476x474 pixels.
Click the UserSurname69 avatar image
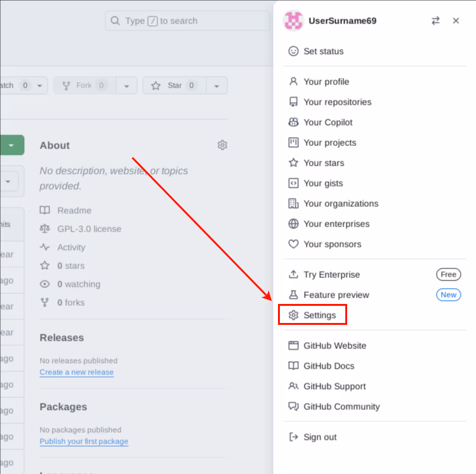coord(293,21)
